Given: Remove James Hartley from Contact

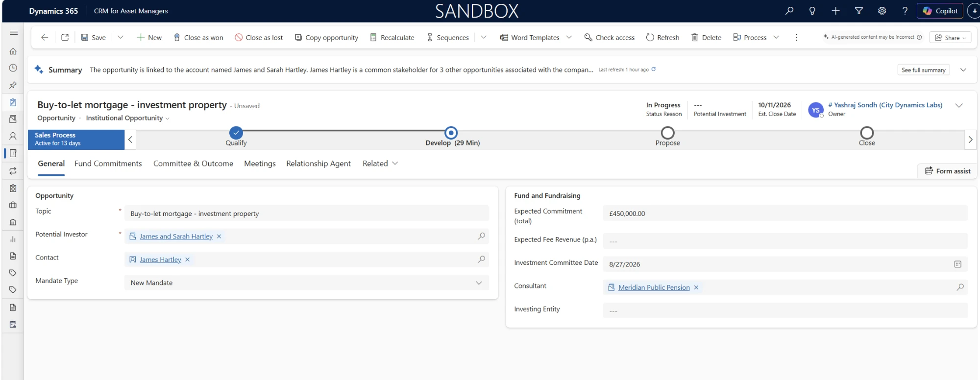Looking at the screenshot, I should (187, 260).
